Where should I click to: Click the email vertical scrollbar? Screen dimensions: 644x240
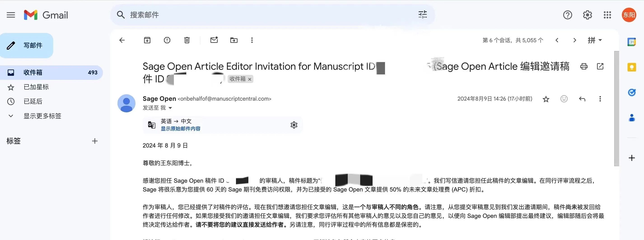(x=616, y=109)
